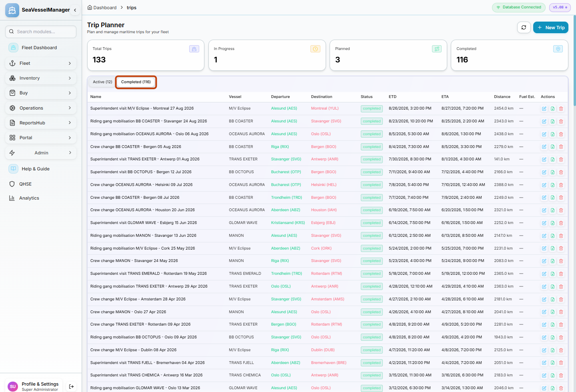Expand the Fleet menu chevron

point(70,63)
